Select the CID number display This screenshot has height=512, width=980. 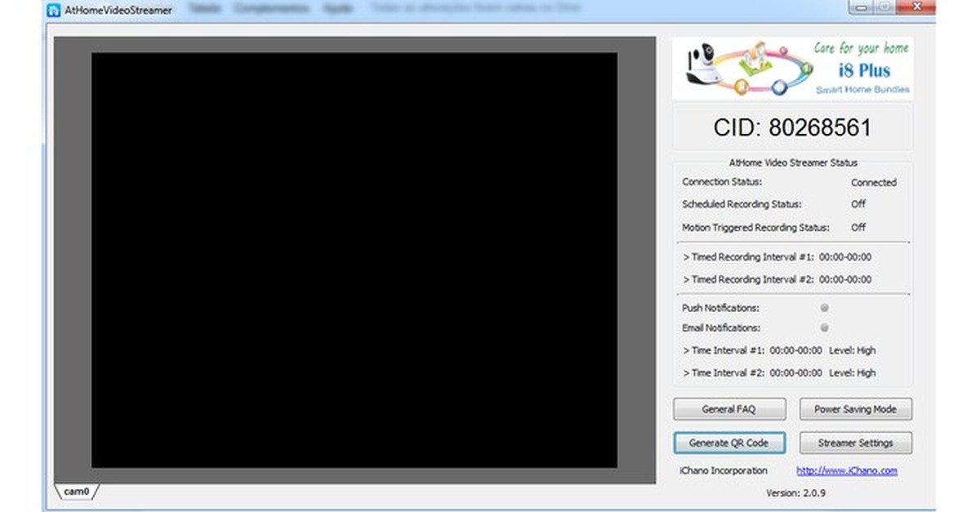coord(792,128)
